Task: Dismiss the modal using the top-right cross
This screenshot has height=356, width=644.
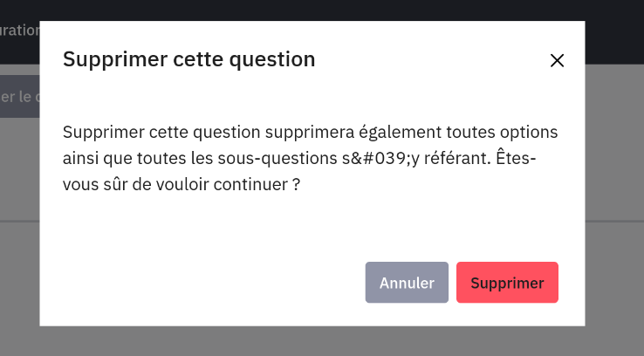Action: point(557,60)
